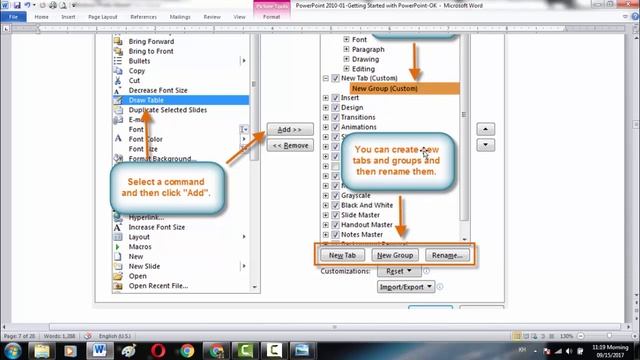Uncheck the New Tab (Custom) checkbox
Image resolution: width=640 pixels, height=360 pixels.
335,78
